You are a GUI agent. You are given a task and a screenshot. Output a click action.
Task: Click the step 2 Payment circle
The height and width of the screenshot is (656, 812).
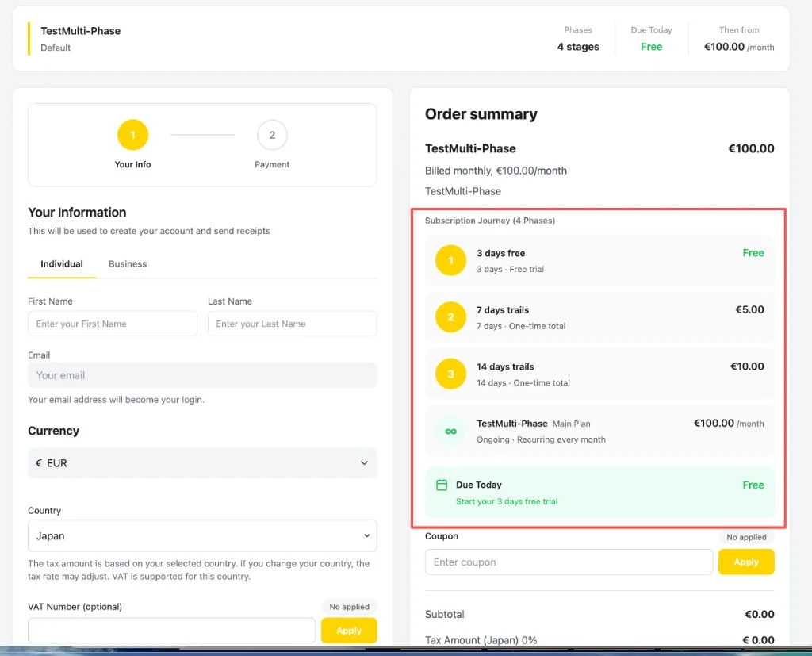click(272, 135)
